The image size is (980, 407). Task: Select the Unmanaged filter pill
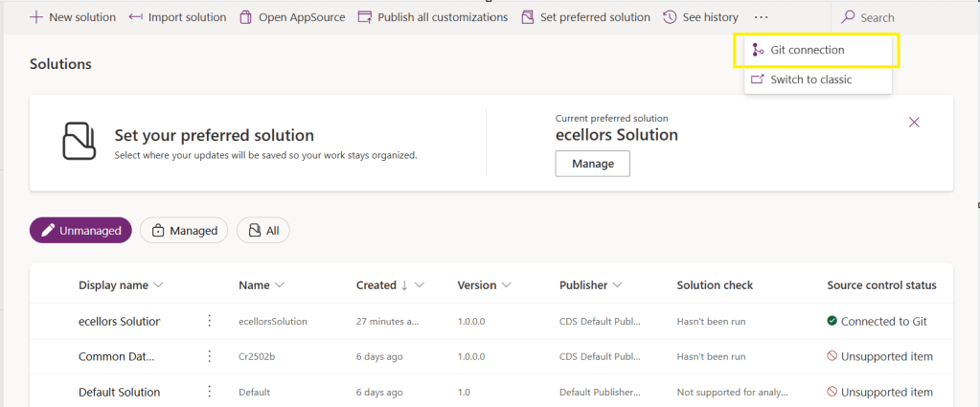pos(80,230)
